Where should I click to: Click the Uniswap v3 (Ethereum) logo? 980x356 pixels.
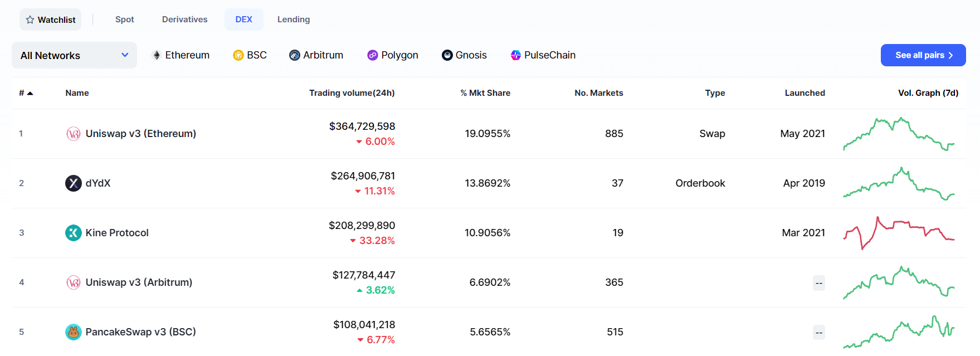click(x=74, y=134)
